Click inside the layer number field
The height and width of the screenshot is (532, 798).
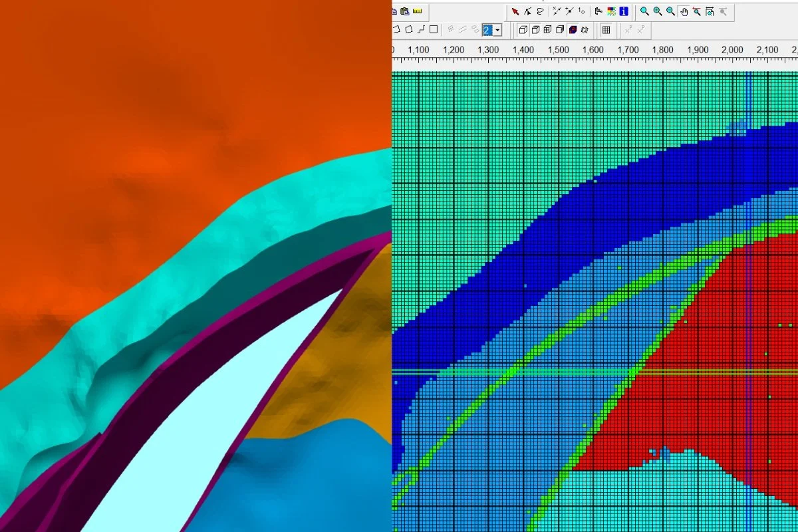pos(487,30)
